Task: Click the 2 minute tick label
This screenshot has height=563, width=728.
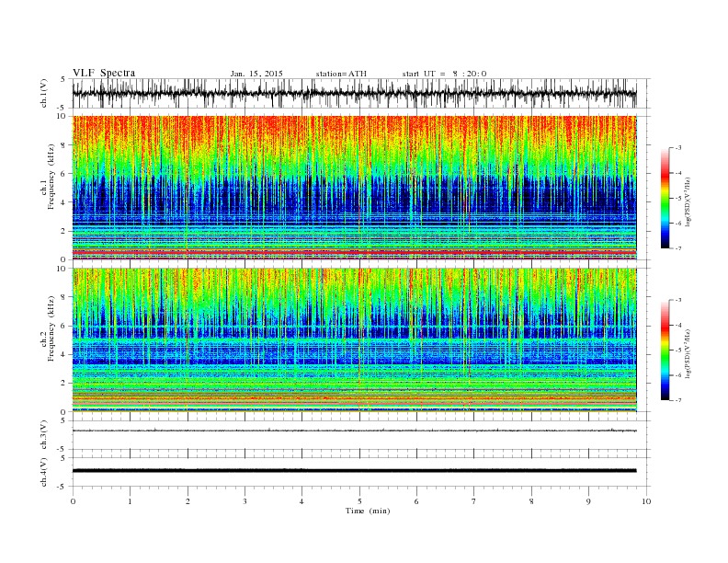Action: 188,501
